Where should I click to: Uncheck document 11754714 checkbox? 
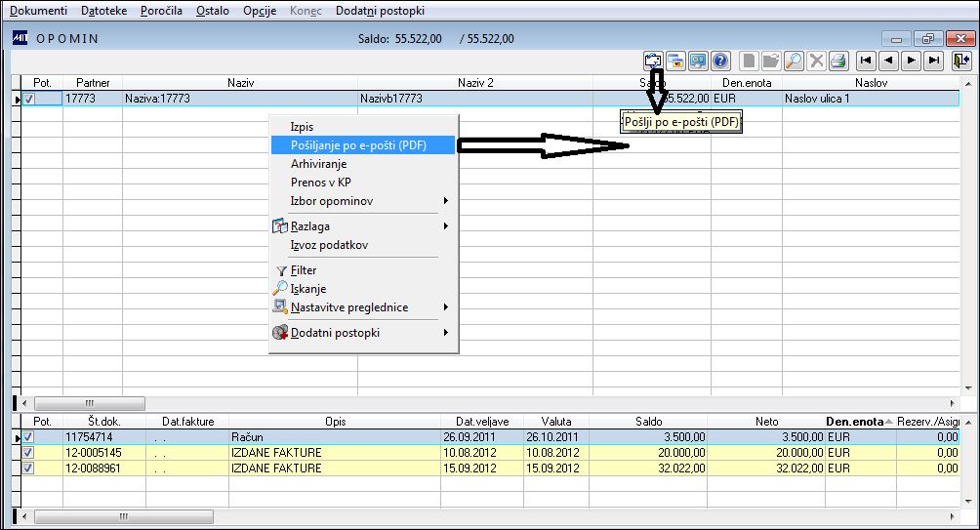tap(28, 437)
